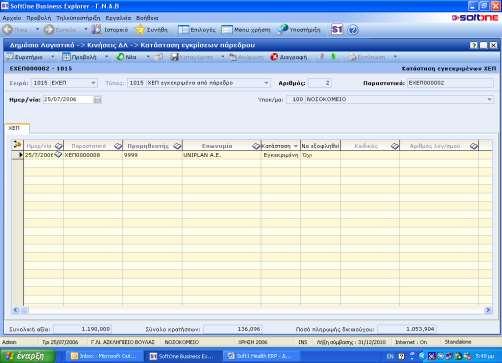Select the row marker of the first row
This screenshot has width=502, height=363.
(17, 155)
